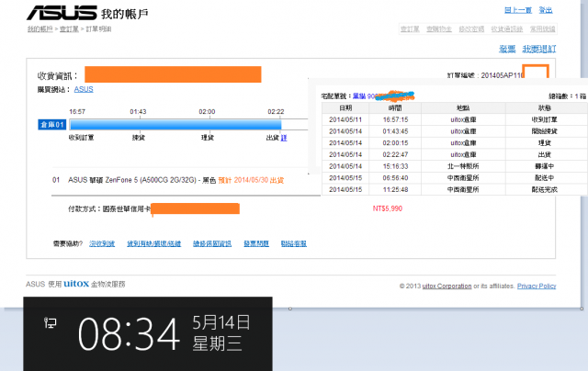This screenshot has width=588, height=371.
Task: Click the blue ASUS purchase site link
Action: pyautogui.click(x=84, y=89)
